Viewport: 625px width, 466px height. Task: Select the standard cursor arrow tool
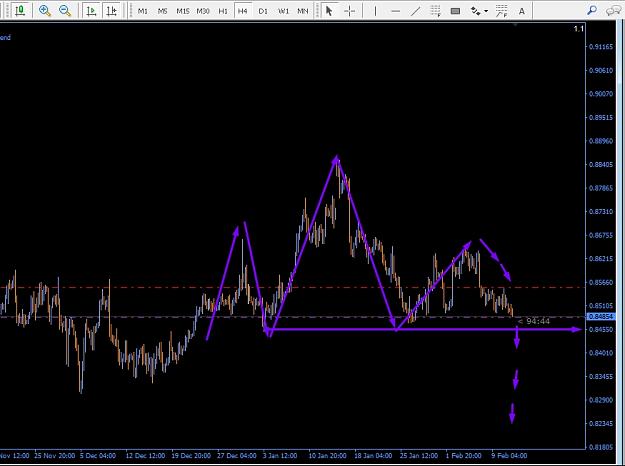329,11
